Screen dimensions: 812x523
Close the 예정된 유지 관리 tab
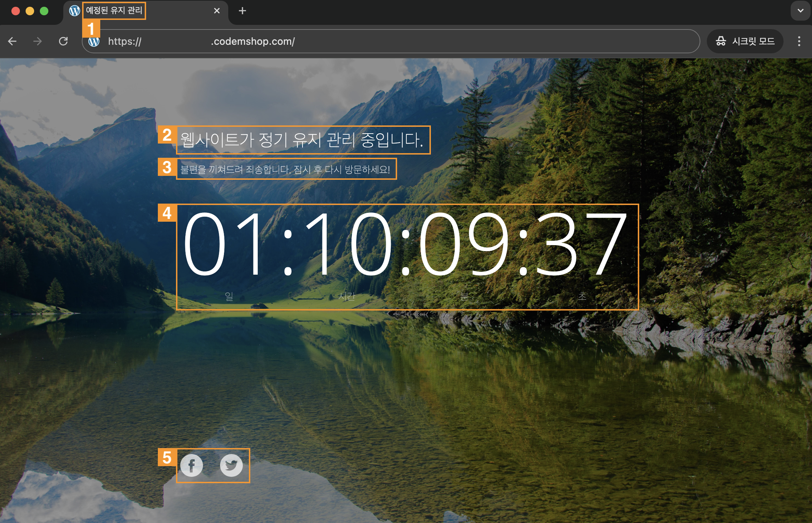point(217,11)
